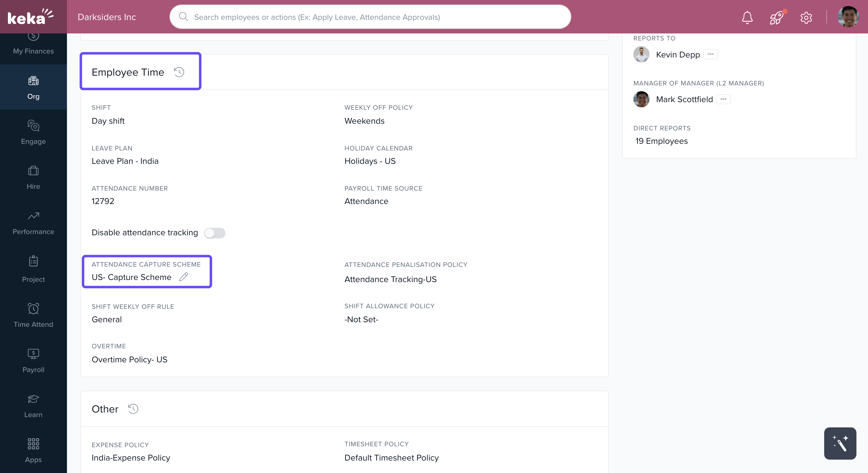Toggle Disable attendance tracking switch
868x473 pixels.
coord(215,233)
